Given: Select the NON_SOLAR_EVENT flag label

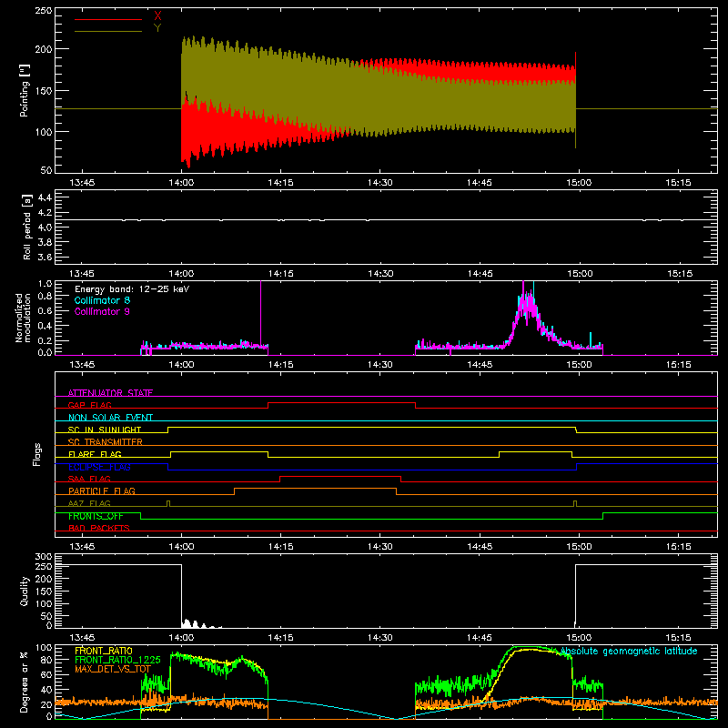Looking at the screenshot, I should [x=110, y=417].
